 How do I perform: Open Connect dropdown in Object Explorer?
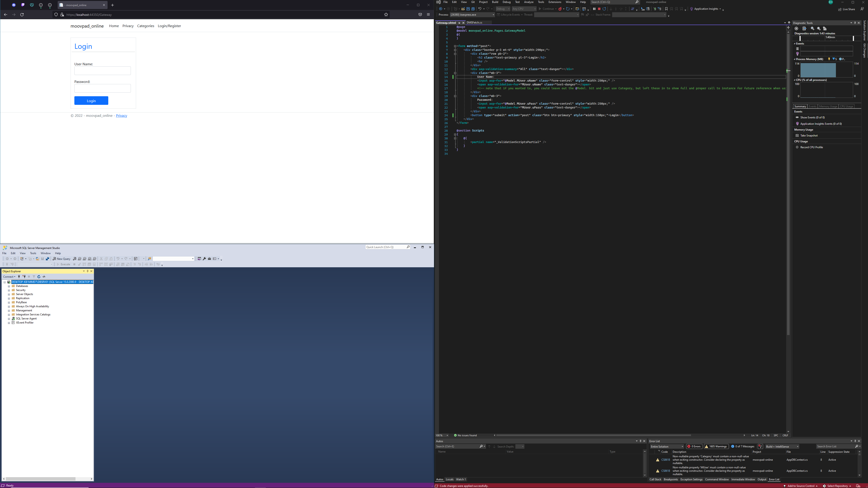click(x=9, y=277)
